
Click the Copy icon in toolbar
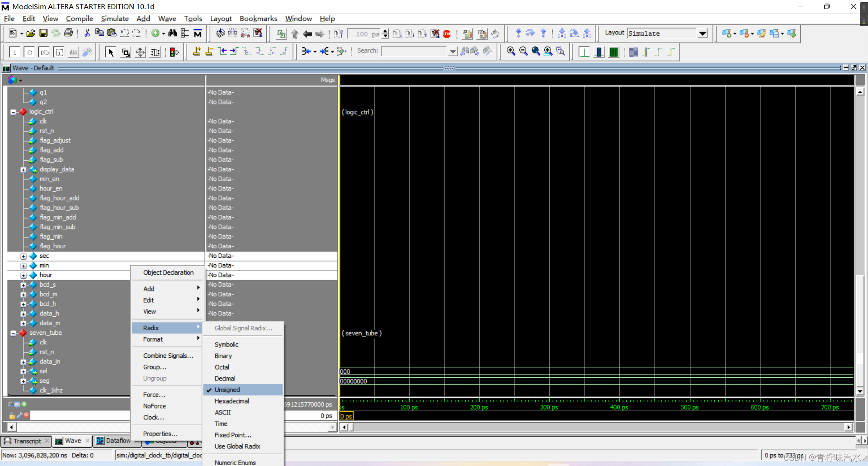(99, 33)
